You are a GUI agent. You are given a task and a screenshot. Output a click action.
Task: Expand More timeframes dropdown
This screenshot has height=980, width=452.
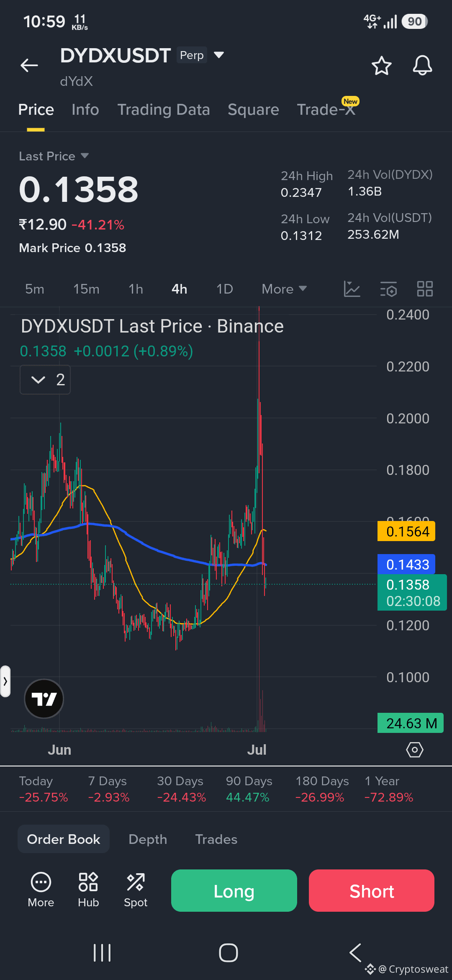[284, 289]
